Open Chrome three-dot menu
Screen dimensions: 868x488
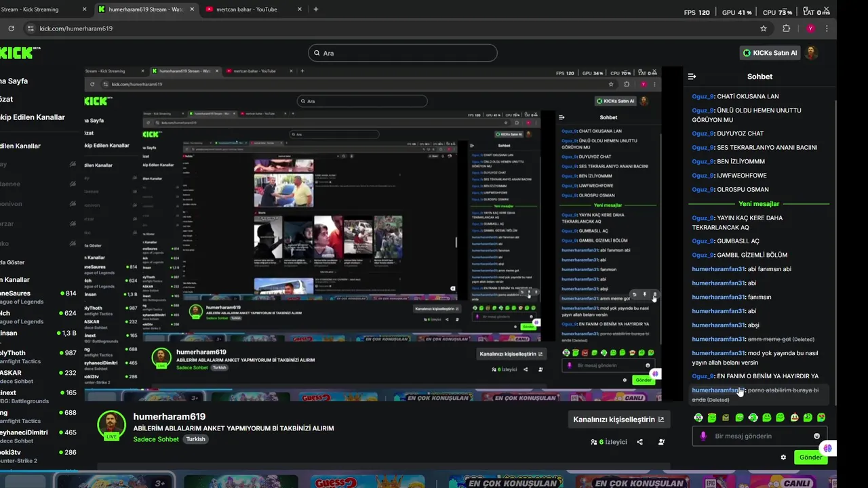[x=827, y=28]
